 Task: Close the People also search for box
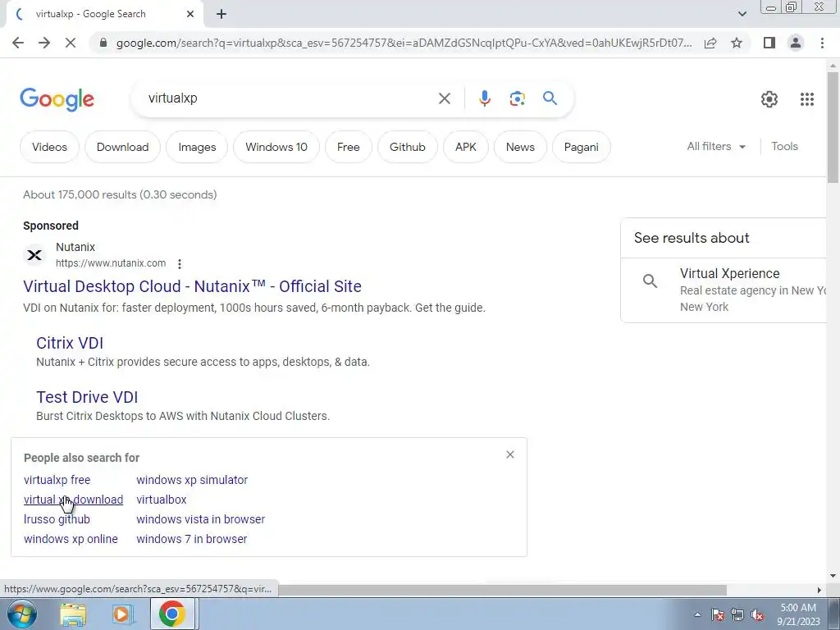[x=510, y=454]
